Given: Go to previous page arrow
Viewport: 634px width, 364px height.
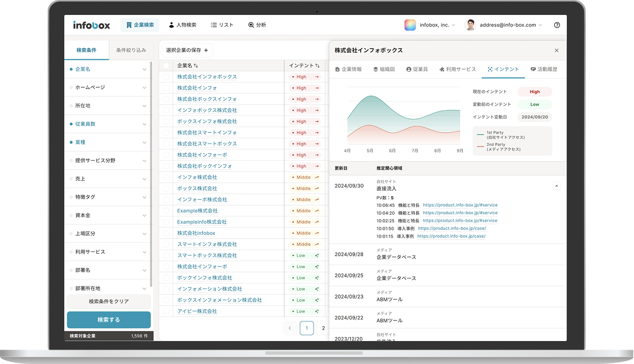Looking at the screenshot, I should [x=290, y=328].
